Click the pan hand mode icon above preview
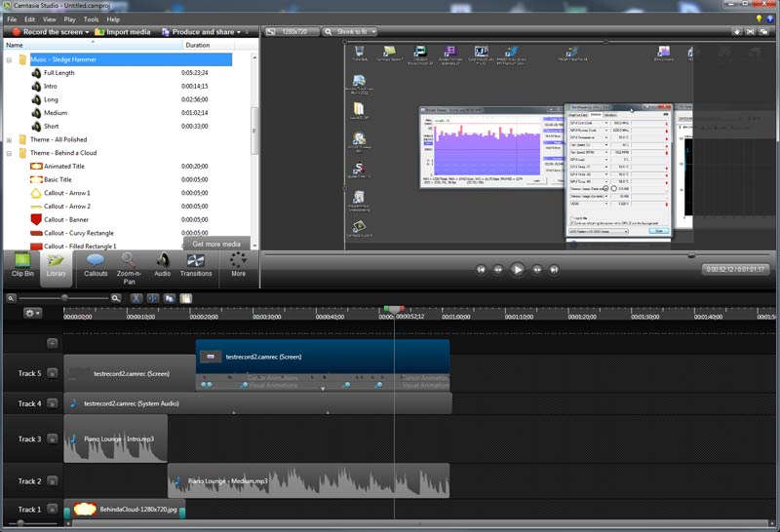Viewport: 780px width, 532px height. [x=737, y=32]
